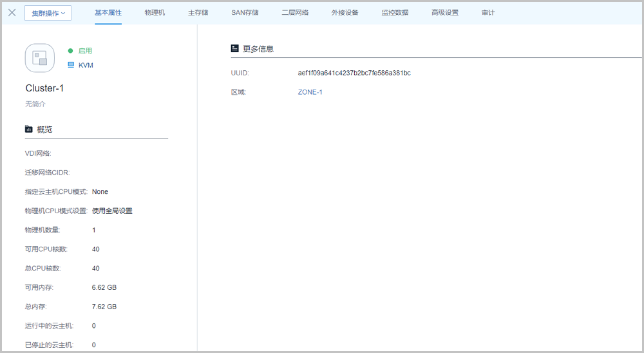Click the 概览 section chart icon
644x353 pixels.
29,129
